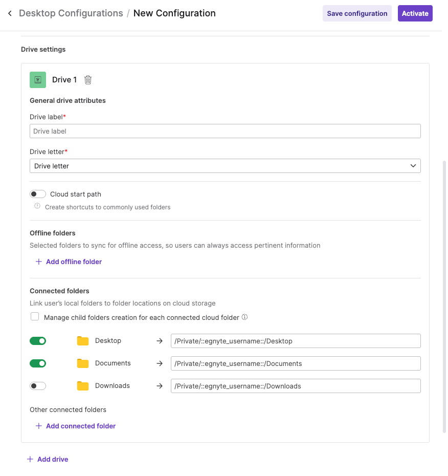
Task: Enable the Cloud start path toggle
Action: (38, 194)
